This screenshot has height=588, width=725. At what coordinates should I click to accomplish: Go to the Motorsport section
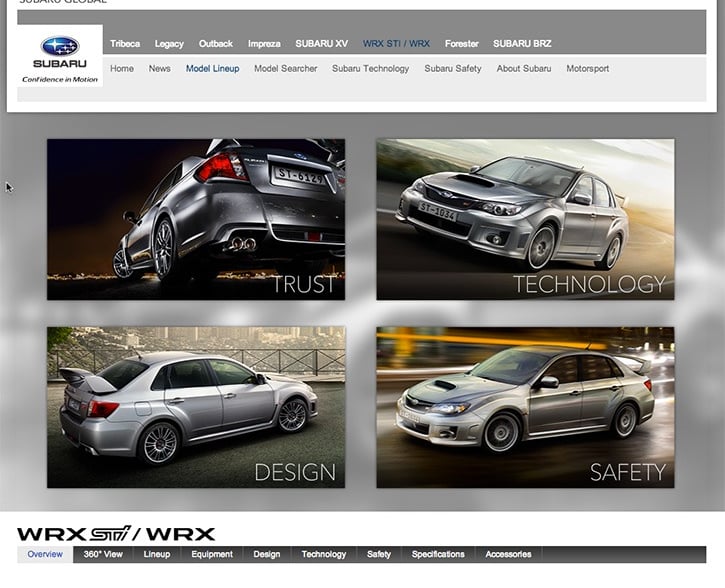[588, 68]
